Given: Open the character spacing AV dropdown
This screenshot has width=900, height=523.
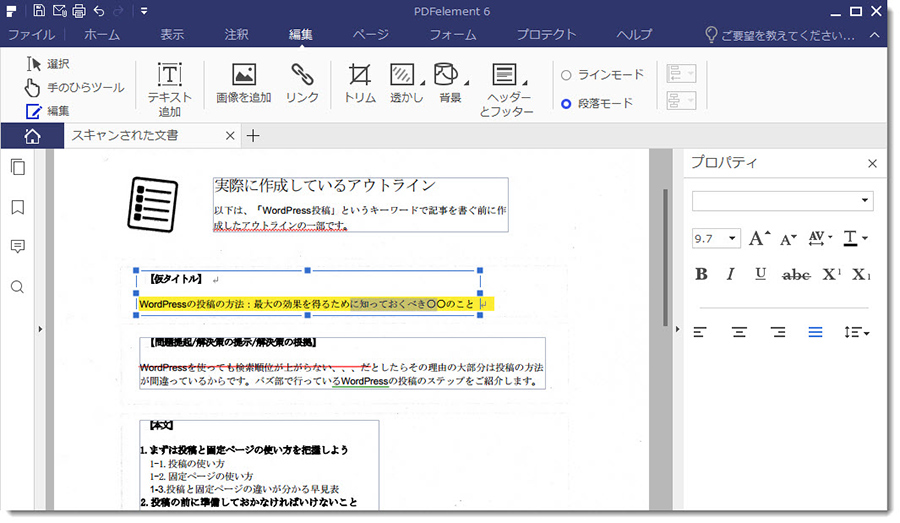Looking at the screenshot, I should point(820,238).
